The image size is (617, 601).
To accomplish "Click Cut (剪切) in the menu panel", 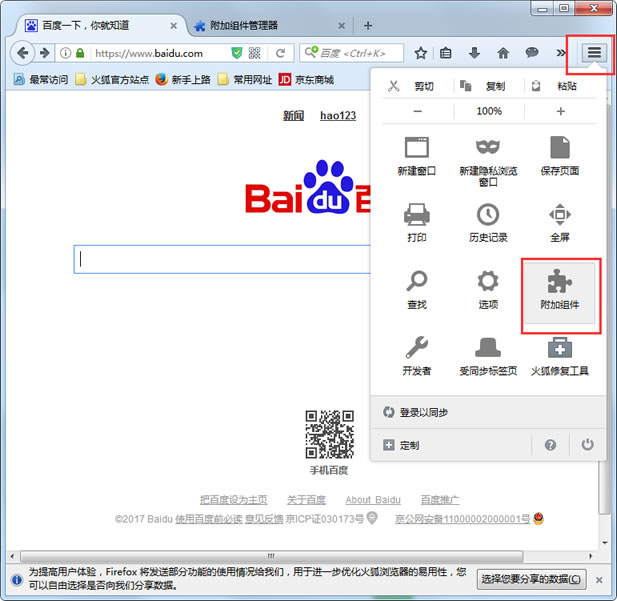I will click(x=410, y=86).
